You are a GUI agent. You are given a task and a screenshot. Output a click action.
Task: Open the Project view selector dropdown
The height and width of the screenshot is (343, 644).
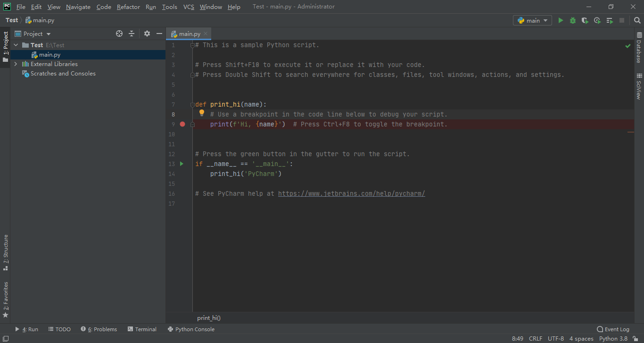(x=33, y=33)
